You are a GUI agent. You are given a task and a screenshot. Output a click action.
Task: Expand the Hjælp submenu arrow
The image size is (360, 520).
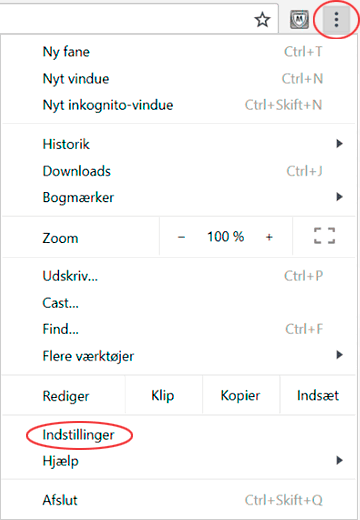click(339, 460)
